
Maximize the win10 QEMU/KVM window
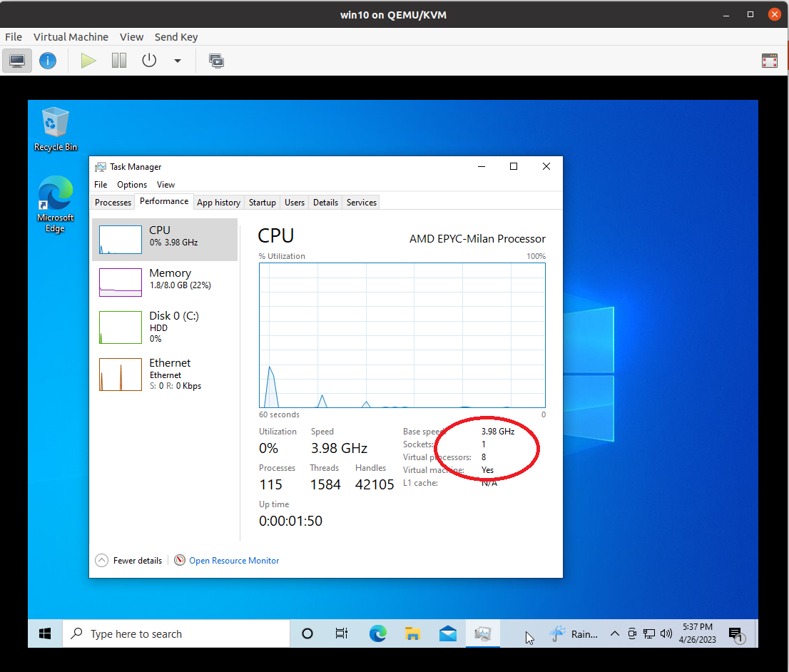pyautogui.click(x=750, y=14)
